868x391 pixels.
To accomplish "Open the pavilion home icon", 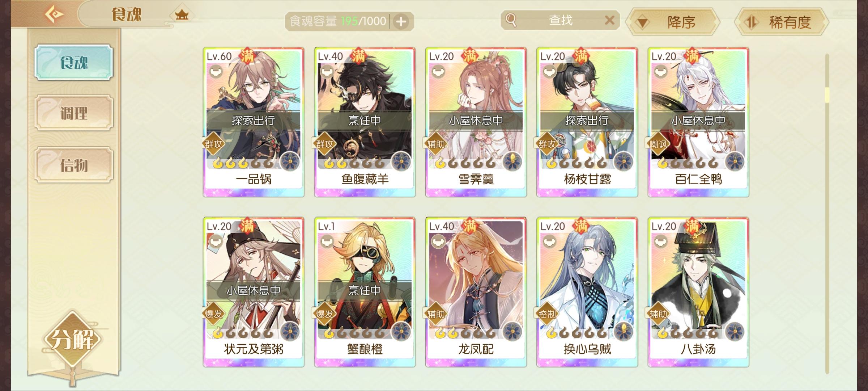I will click(x=182, y=15).
